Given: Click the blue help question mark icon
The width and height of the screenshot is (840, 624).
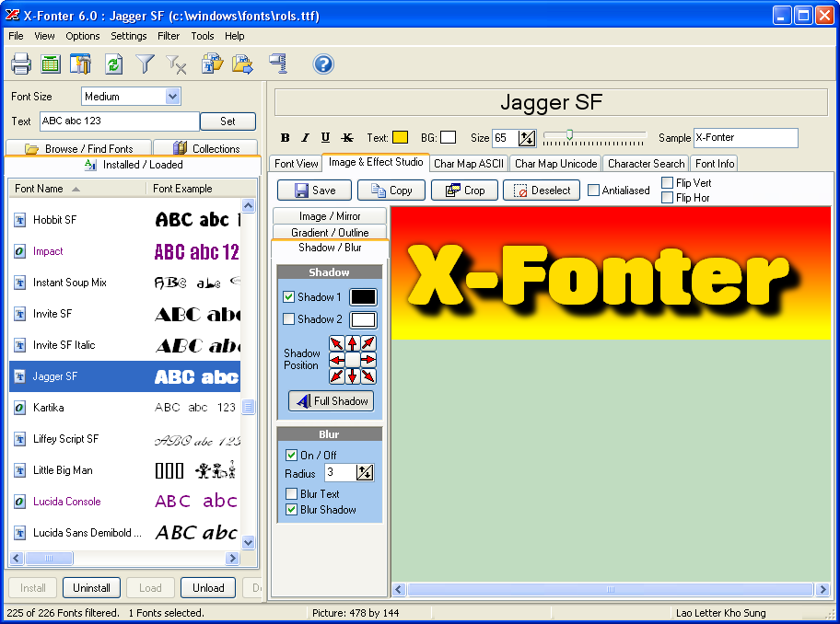Looking at the screenshot, I should pos(323,64).
